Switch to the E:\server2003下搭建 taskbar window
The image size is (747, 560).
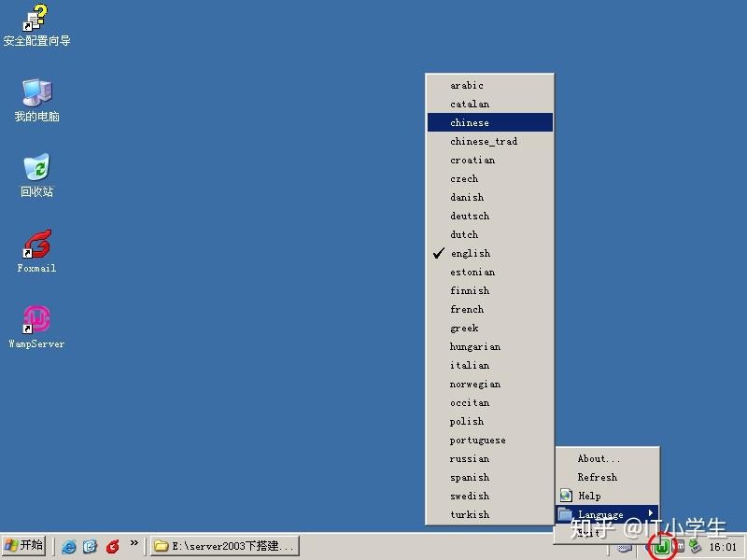tap(225, 546)
